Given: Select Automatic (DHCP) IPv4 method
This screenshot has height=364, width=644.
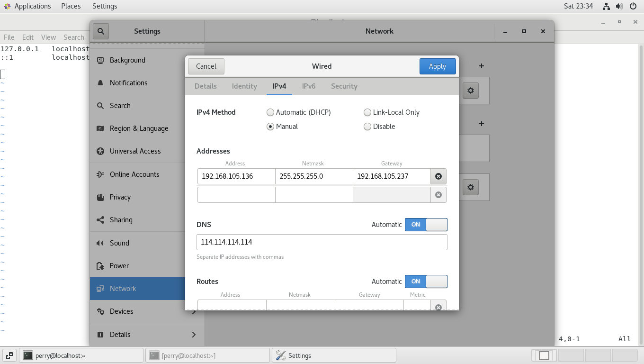Looking at the screenshot, I should 270,112.
